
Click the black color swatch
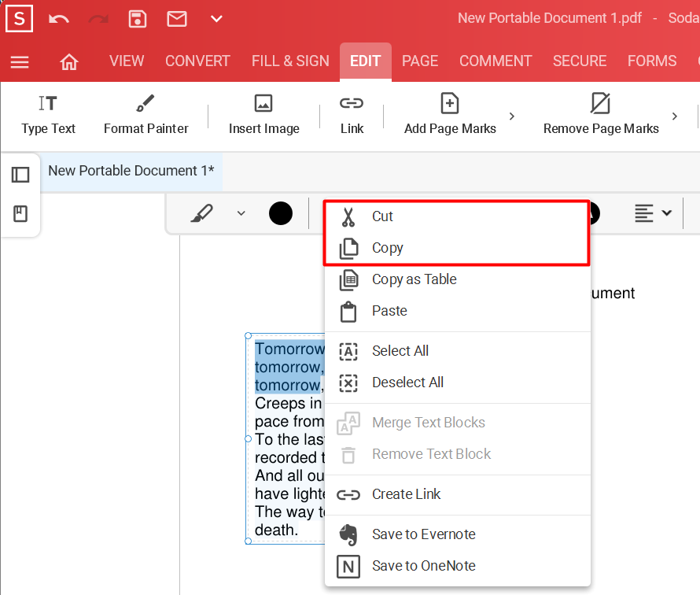pyautogui.click(x=280, y=213)
